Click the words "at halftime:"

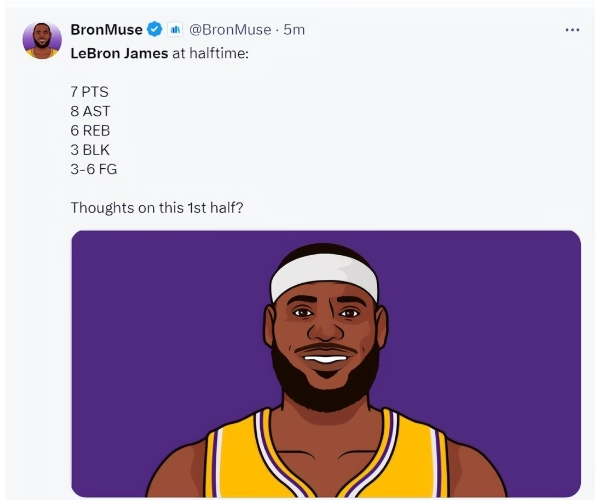(210, 52)
